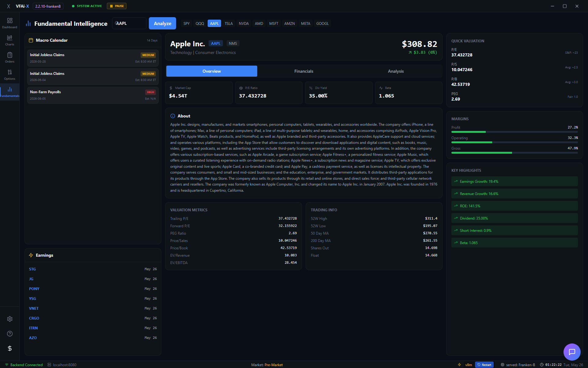Click the Beta pulse icon
The width and height of the screenshot is (588, 368).
click(381, 88)
